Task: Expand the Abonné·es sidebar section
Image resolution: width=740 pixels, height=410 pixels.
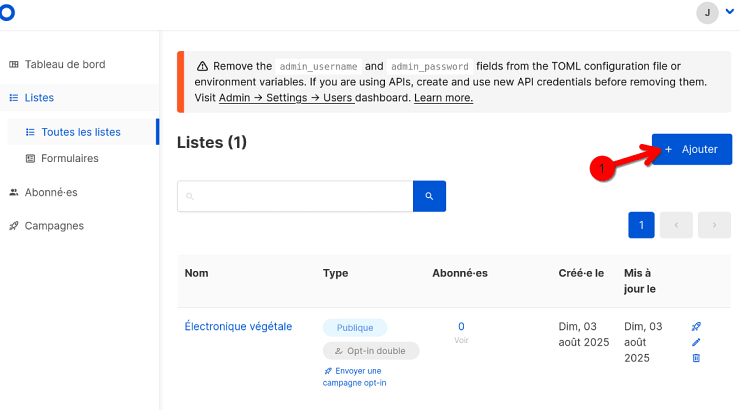Action: 50,192
